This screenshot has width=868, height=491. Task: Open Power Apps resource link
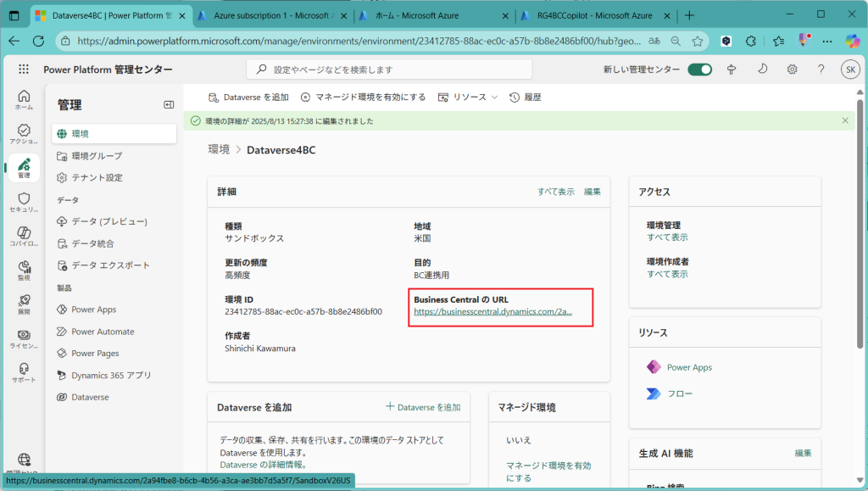coord(689,367)
